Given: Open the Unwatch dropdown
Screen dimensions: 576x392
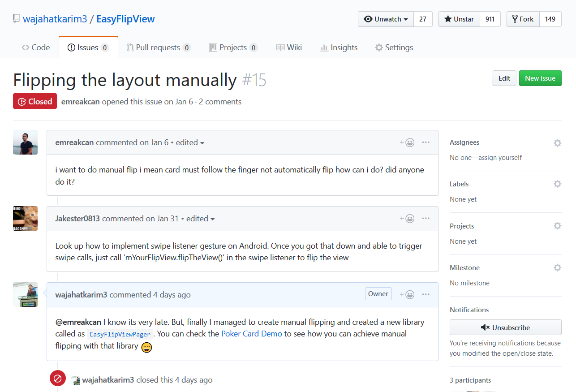Looking at the screenshot, I should [x=386, y=19].
